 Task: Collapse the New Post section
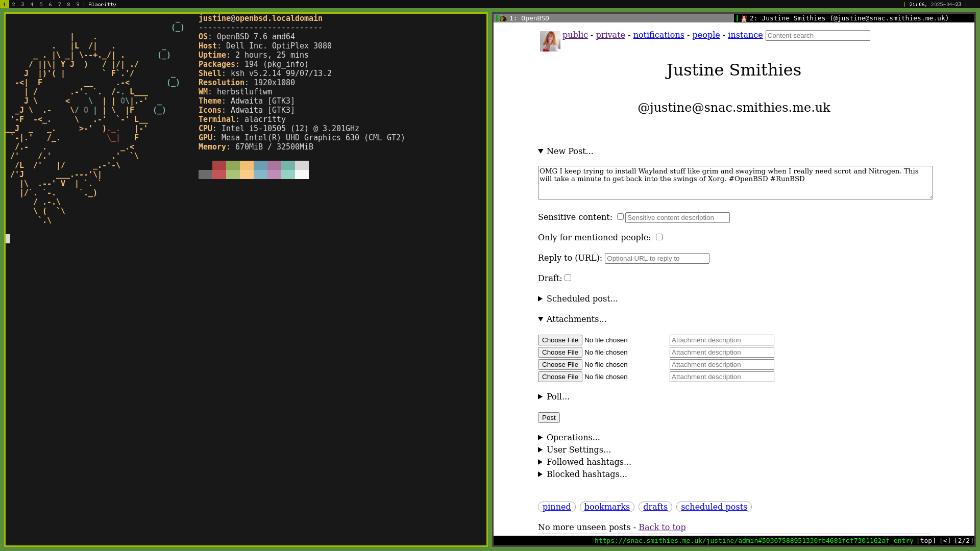point(566,151)
